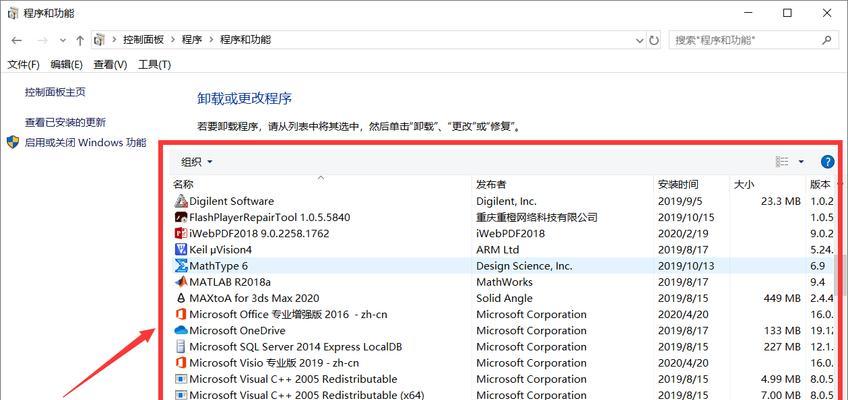Expand address bar history dropdown
The height and width of the screenshot is (400, 848).
pyautogui.click(x=640, y=40)
